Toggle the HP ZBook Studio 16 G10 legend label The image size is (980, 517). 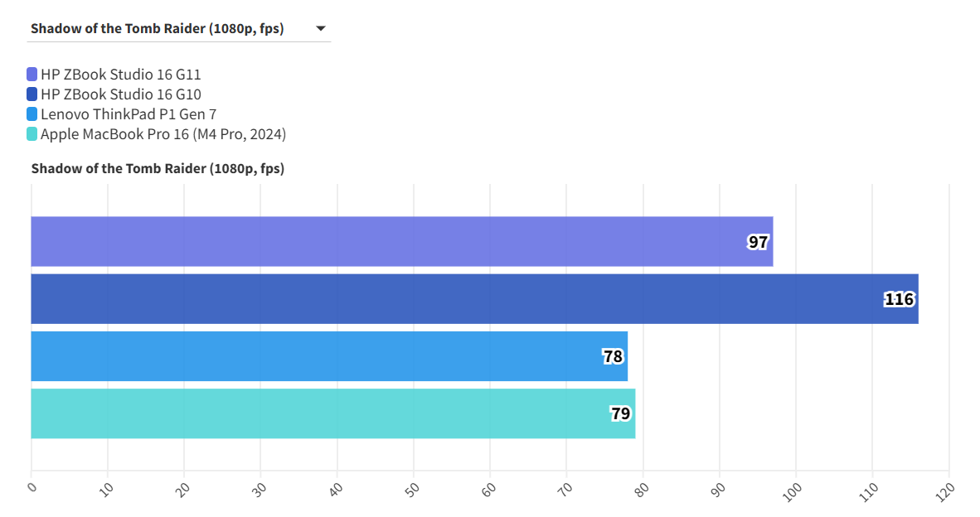121,94
